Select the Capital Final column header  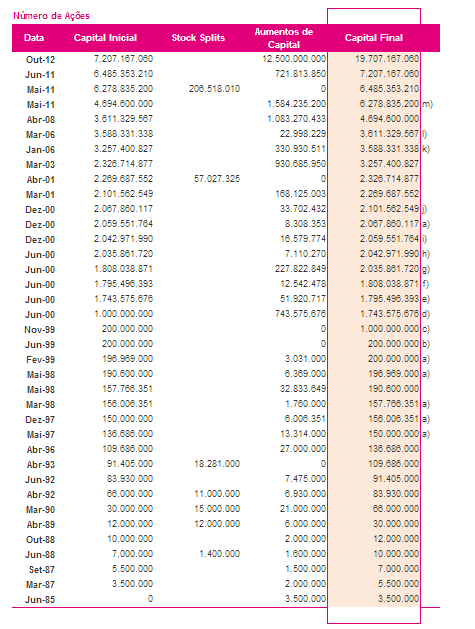[374, 38]
